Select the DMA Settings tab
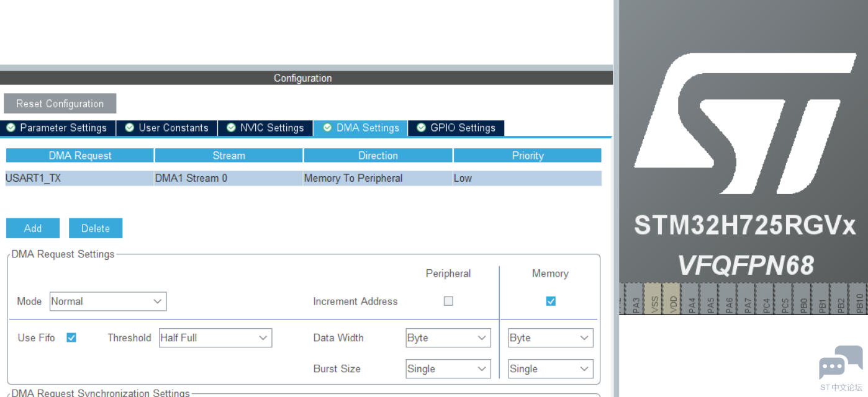This screenshot has height=397, width=868. pos(361,128)
